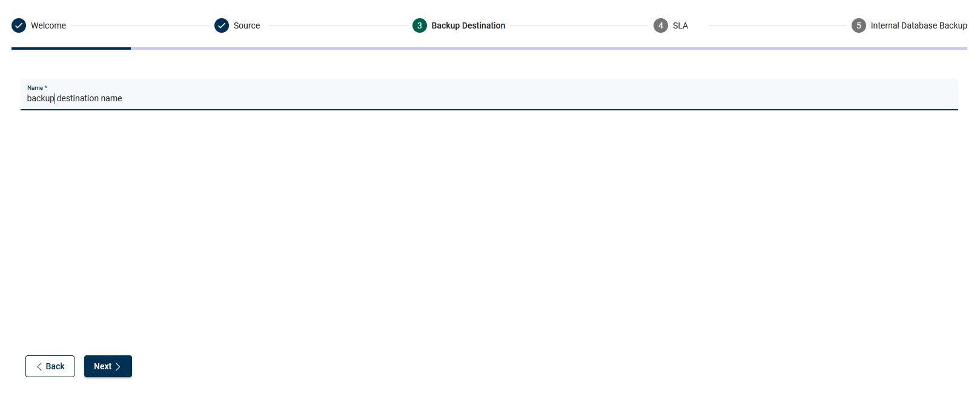Click the dark filled progress bar segment

coord(71,49)
